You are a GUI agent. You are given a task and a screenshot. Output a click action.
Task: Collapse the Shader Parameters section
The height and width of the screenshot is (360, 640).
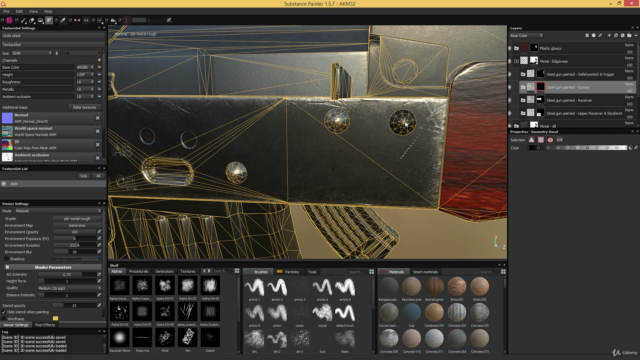(x=7, y=267)
